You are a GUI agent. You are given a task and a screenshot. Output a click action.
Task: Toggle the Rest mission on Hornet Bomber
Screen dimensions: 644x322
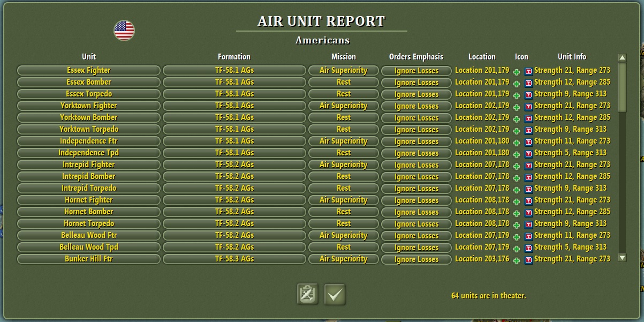(344, 212)
